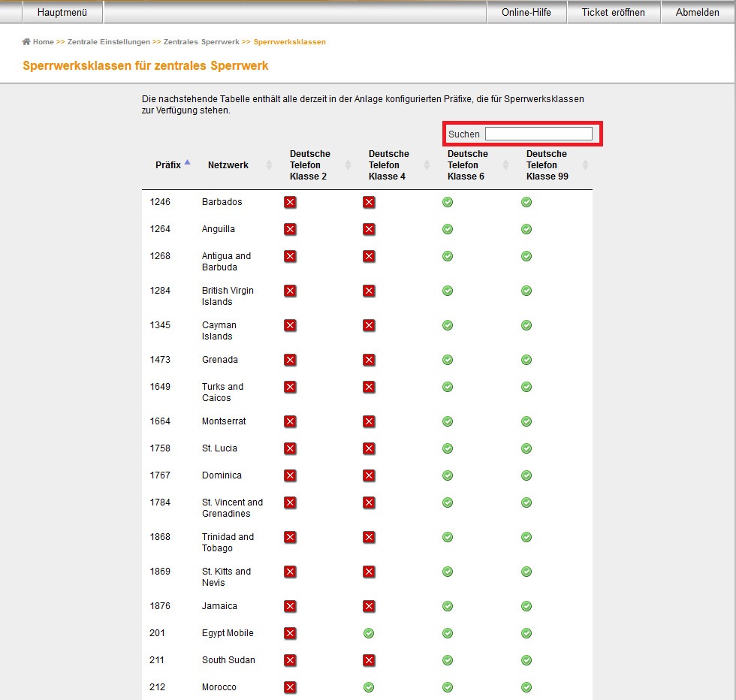Sort table by Netzwerk column
Viewport: 736px width, 700px height.
click(x=228, y=164)
